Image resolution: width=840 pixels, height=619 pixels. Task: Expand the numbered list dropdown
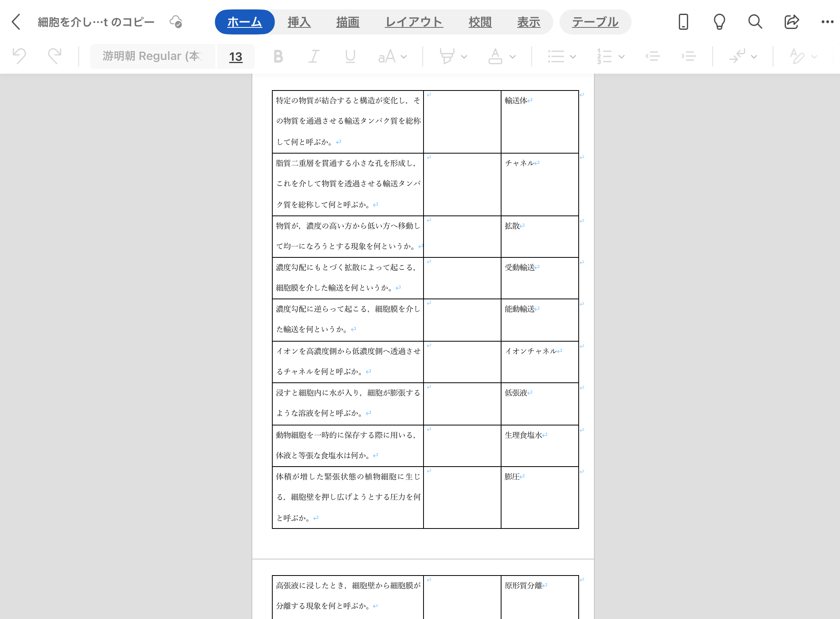point(621,56)
